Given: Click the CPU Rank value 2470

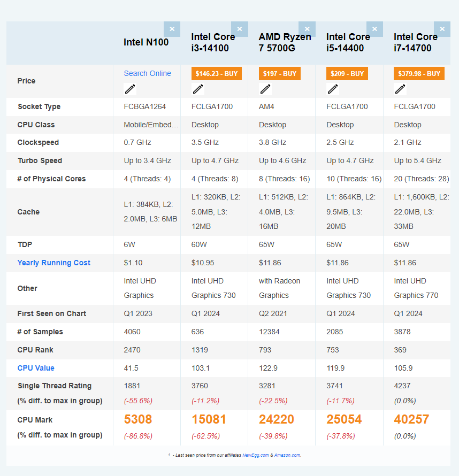Looking at the screenshot, I should 132,350.
